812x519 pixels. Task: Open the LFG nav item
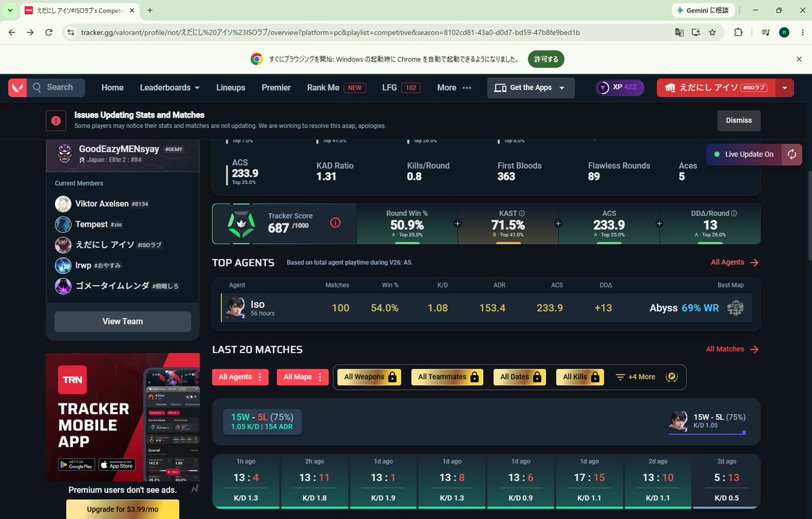coord(401,88)
